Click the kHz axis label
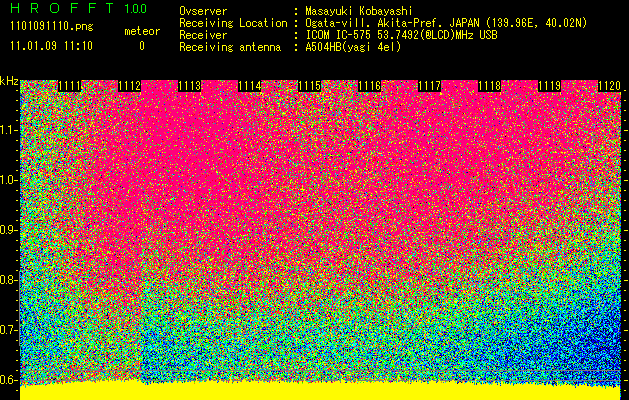The width and height of the screenshot is (629, 400). [x=9, y=81]
